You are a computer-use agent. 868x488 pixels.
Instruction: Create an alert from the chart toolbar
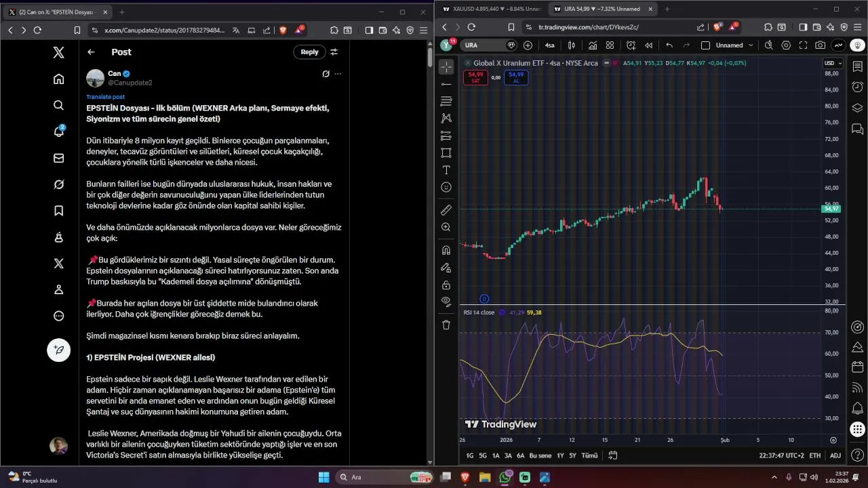[631, 45]
